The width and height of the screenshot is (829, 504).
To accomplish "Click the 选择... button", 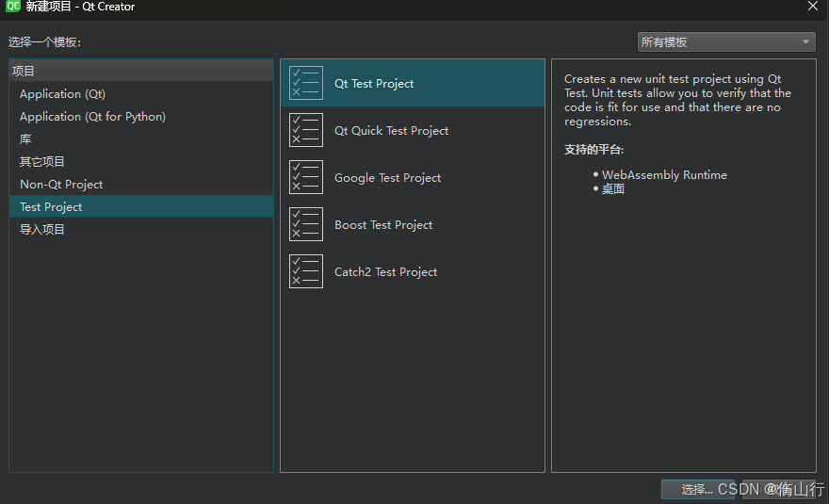I will [697, 489].
